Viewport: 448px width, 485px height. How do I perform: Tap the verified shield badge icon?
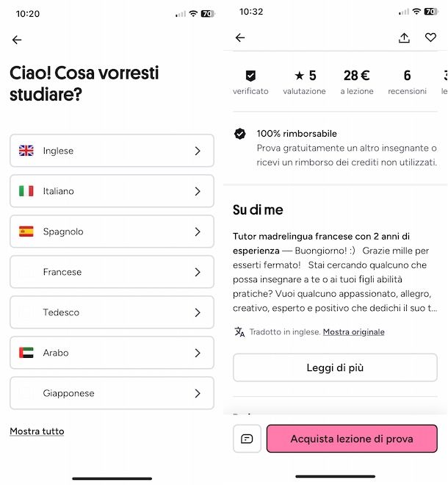[x=250, y=76]
